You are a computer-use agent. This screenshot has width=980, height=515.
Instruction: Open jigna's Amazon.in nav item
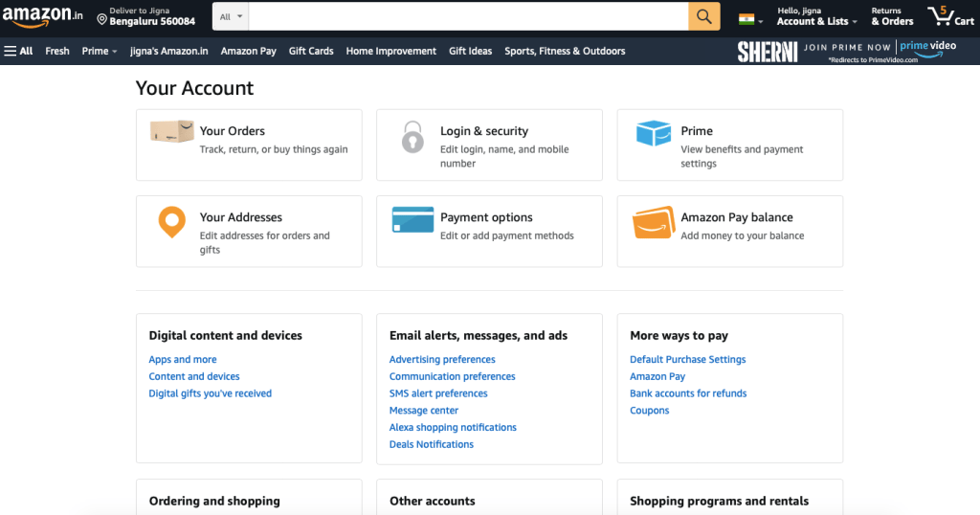point(168,52)
